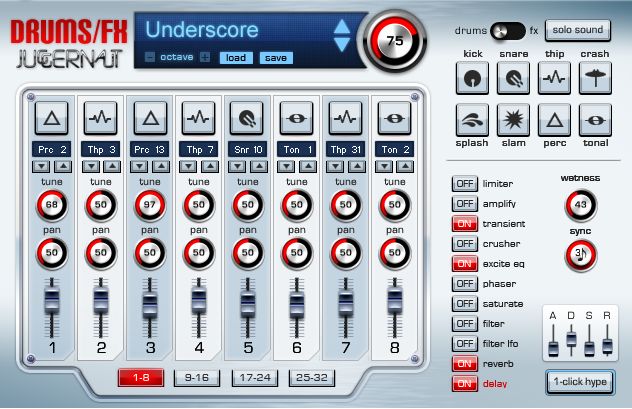The height and width of the screenshot is (409, 632).
Task: Go to previous preset with up arrow
Action: coord(341,26)
